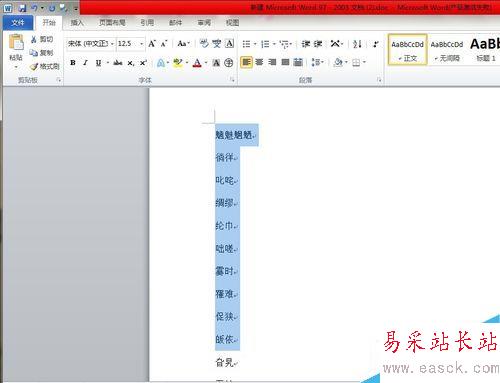The height and width of the screenshot is (383, 500).
Task: Apply the 无间隔 style
Action: (x=447, y=50)
